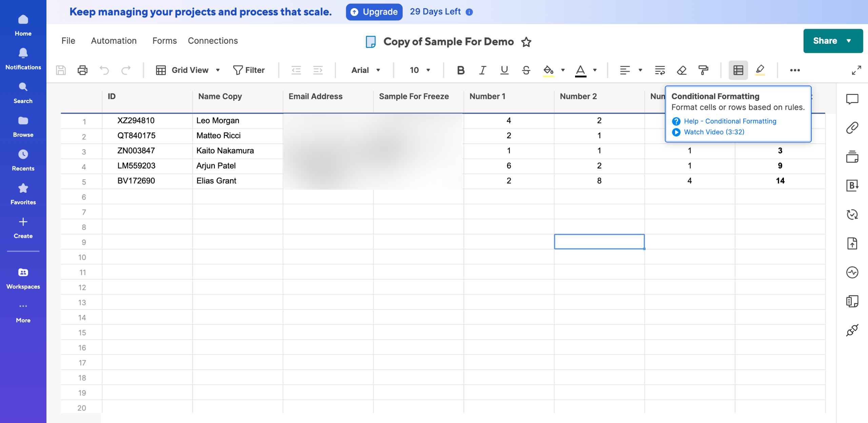Open the Conversations panel icon

[852, 99]
